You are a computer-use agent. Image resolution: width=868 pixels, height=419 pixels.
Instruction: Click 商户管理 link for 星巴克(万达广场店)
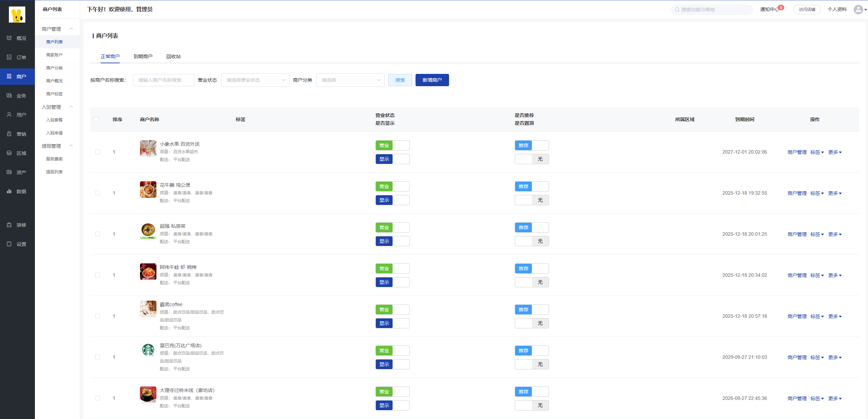point(797,357)
